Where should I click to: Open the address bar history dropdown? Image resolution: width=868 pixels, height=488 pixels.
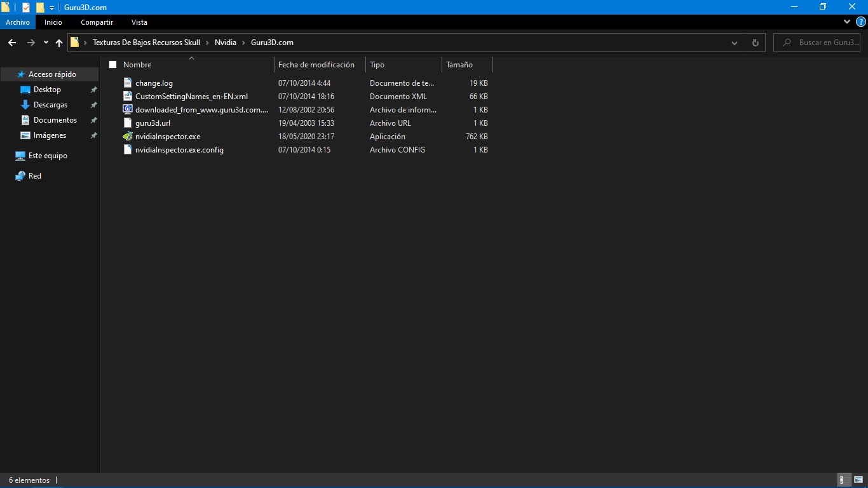click(x=735, y=43)
